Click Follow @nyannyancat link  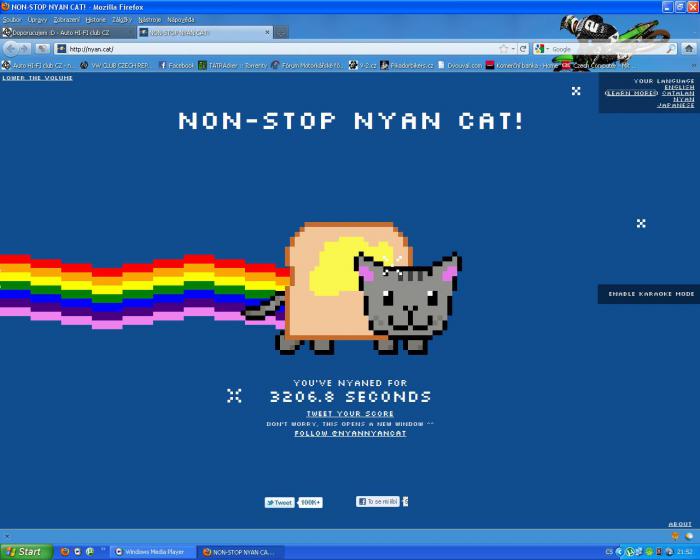click(x=350, y=433)
